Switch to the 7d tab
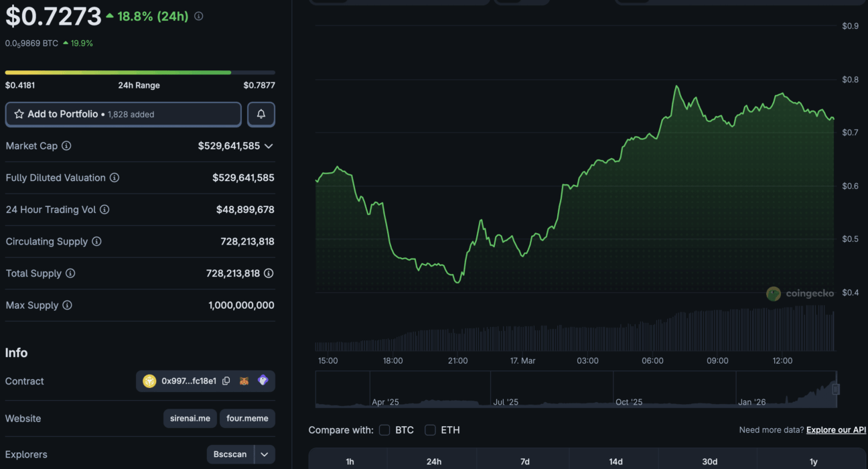 (x=525, y=462)
